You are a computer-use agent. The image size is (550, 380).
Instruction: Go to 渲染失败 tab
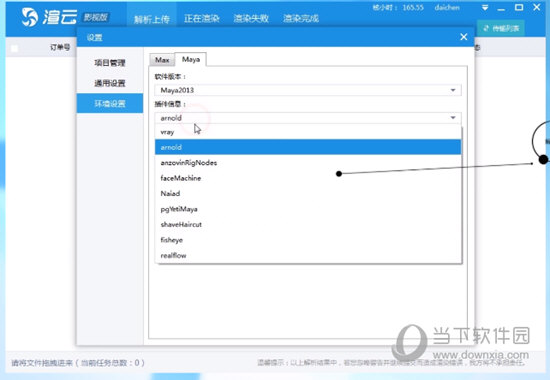click(251, 19)
